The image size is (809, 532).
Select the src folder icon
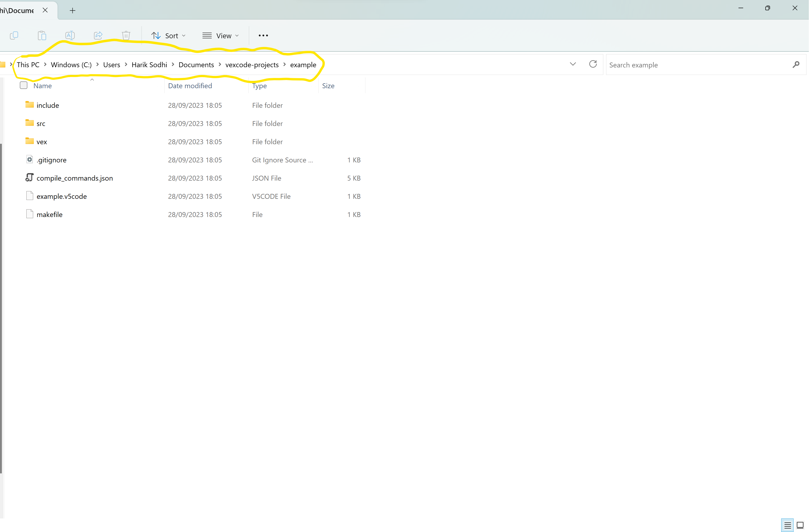click(x=30, y=123)
